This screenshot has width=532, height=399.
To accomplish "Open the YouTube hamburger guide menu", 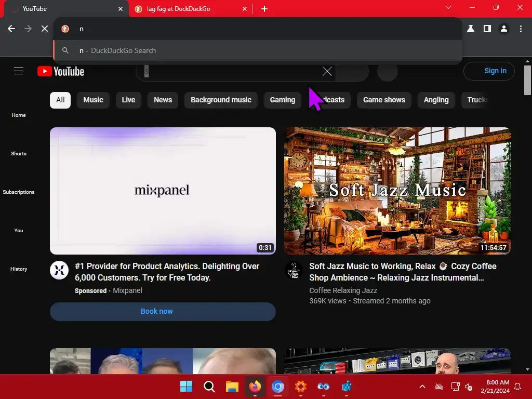I will click(19, 71).
